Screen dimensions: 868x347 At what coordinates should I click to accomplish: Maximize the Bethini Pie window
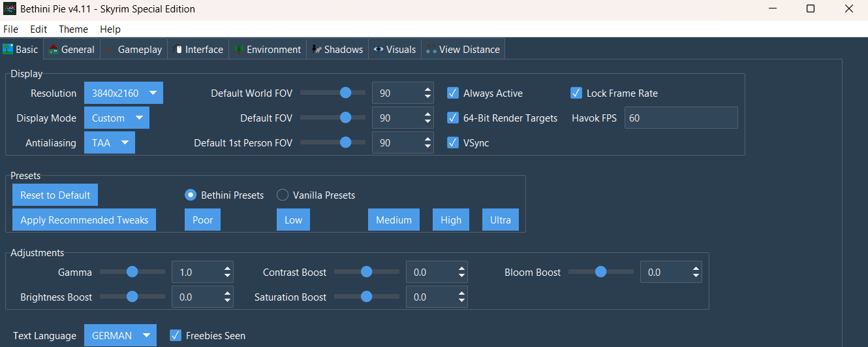click(x=811, y=9)
